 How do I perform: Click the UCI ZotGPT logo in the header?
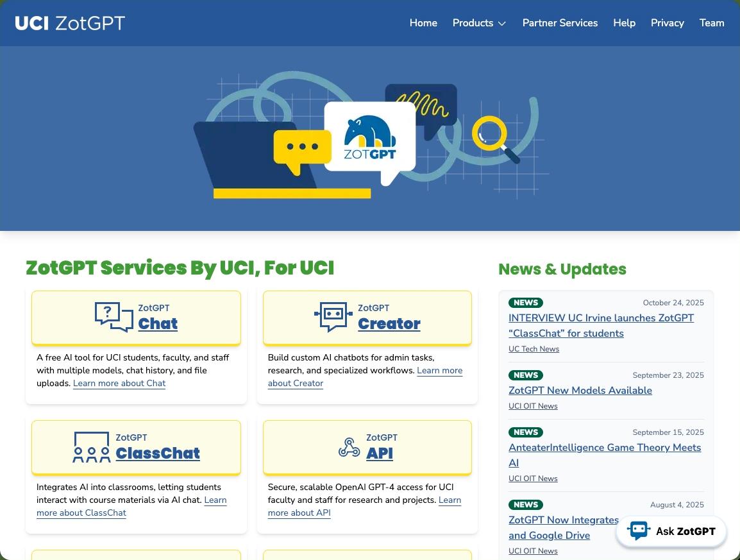pos(69,22)
